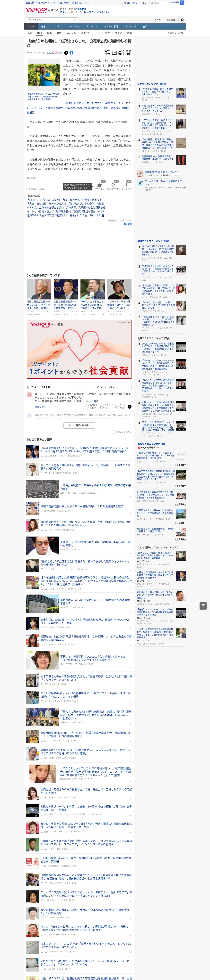Click the 朝日新聞 publisher logo
210x980 pixels.
[x=118, y=53]
